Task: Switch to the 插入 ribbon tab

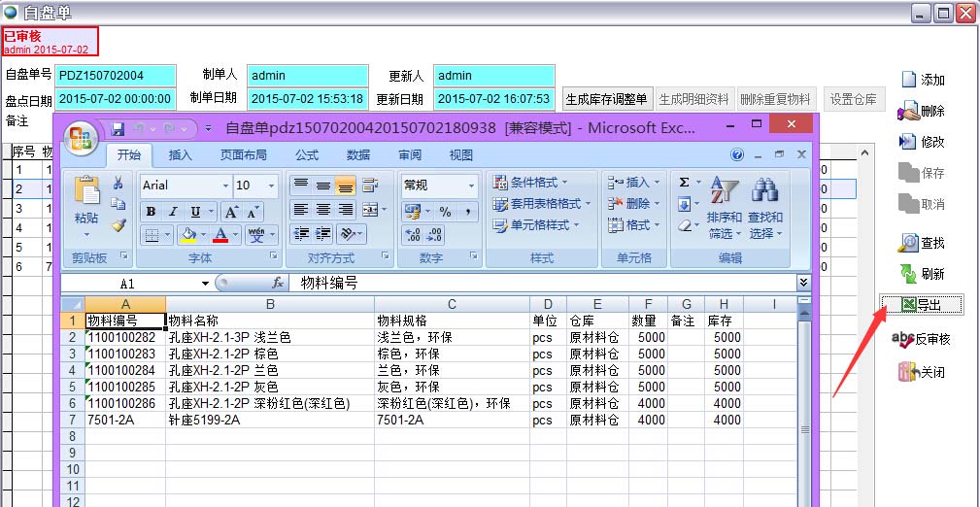Action: [181, 155]
